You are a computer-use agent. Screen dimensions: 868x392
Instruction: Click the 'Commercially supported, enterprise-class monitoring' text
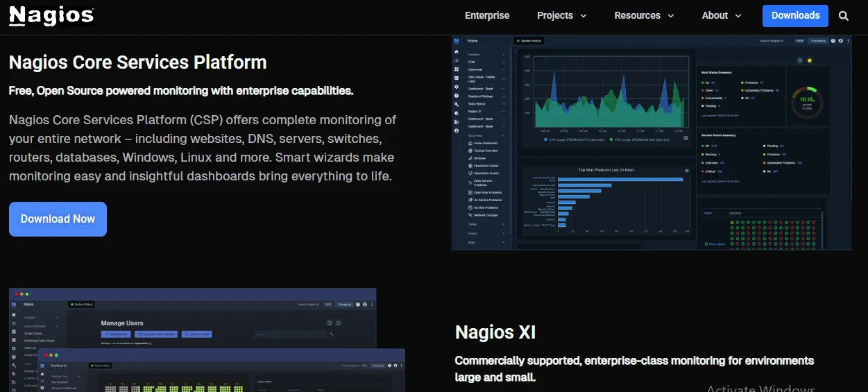click(x=634, y=369)
